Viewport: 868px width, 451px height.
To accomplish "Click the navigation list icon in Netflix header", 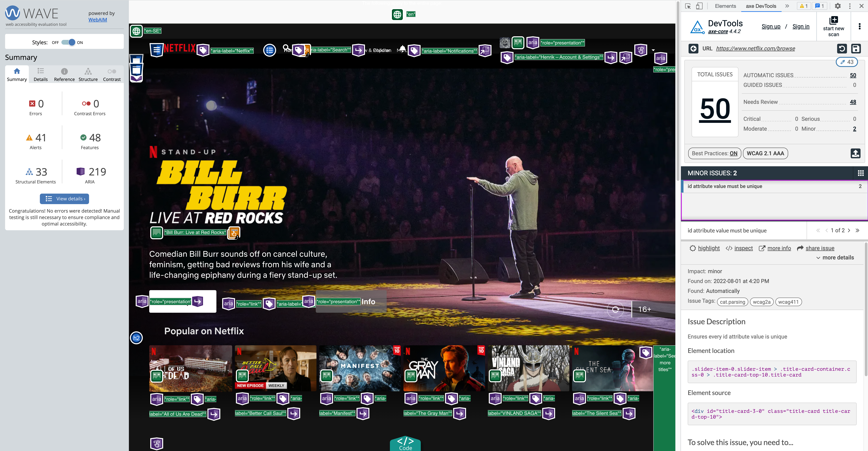I will coord(269,51).
